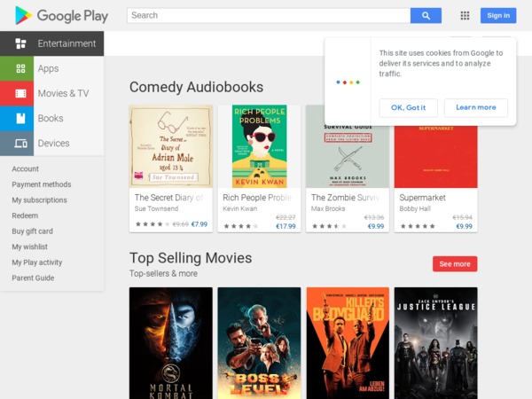Click the Comedy Audiobooks heading
Screen dimensions: 532x399
tap(196, 87)
